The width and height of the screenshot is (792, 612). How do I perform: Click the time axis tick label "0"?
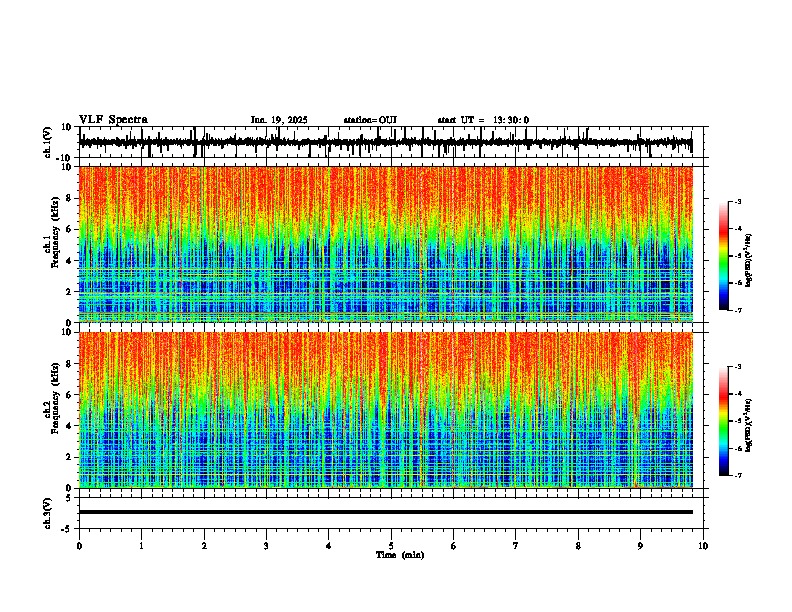point(79,546)
